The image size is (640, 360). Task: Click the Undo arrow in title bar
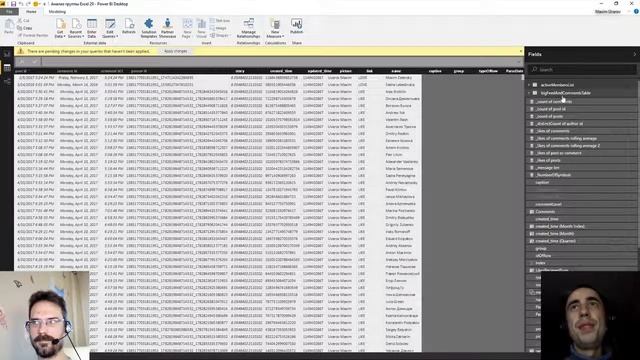[x=21, y=4]
